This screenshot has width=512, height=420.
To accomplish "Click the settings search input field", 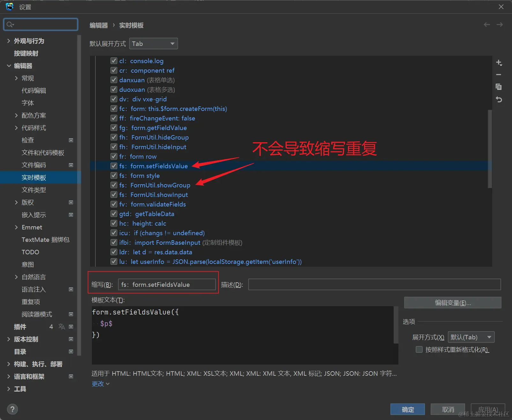I will 41,25.
